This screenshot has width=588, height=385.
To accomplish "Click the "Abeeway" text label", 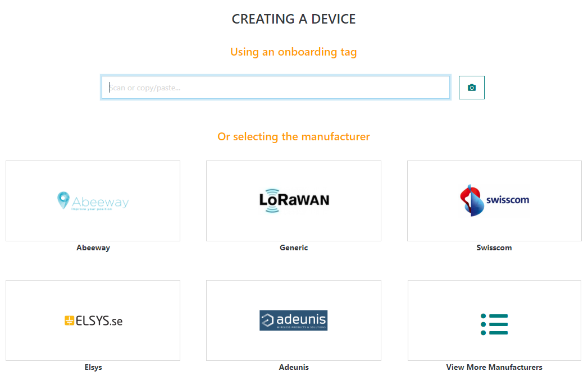I will (93, 247).
